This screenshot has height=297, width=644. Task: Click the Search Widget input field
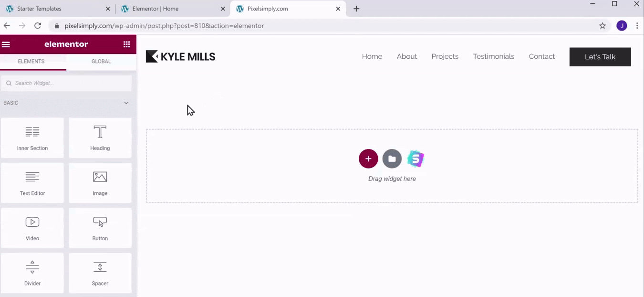pos(67,83)
